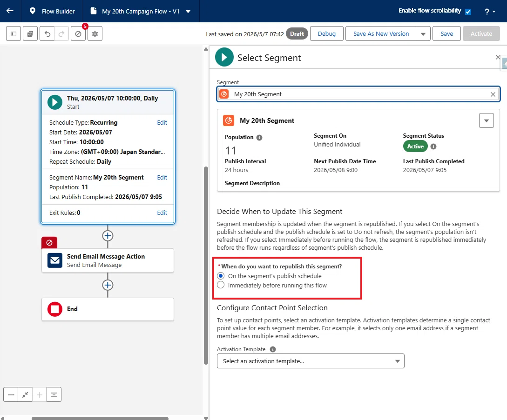507x420 pixels.
Task: Select the Send Email Message envelope icon
Action: click(55, 260)
